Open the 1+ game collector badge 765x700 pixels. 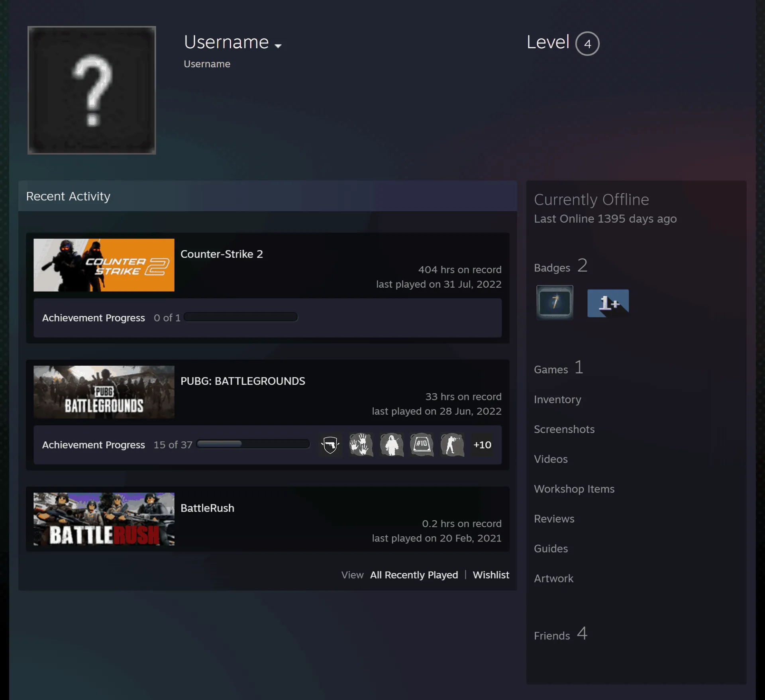[x=608, y=303]
